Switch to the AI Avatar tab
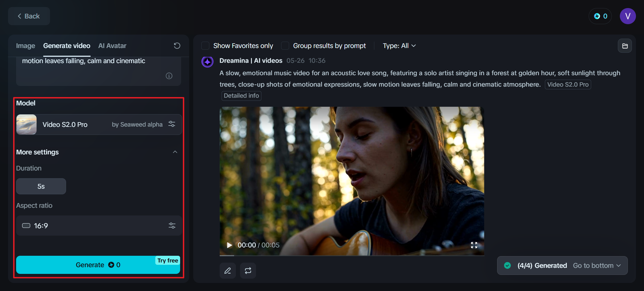 [x=112, y=46]
